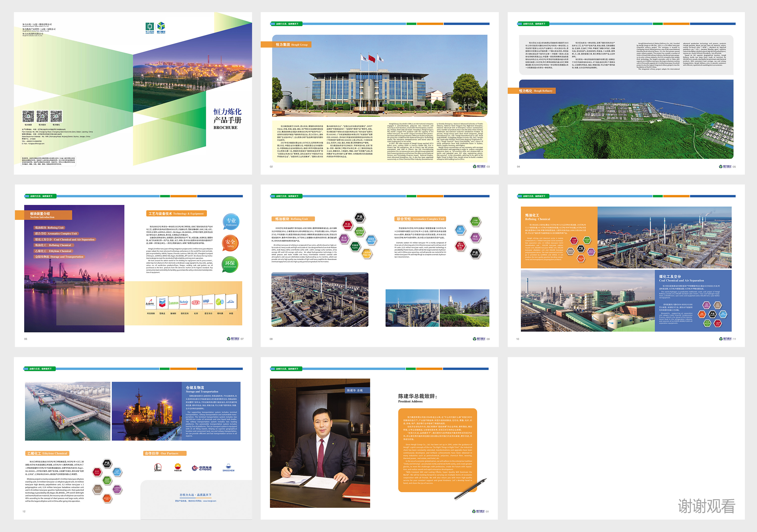Click the Linde partner logo
Screen dimensions: 757x532
coord(231,301)
